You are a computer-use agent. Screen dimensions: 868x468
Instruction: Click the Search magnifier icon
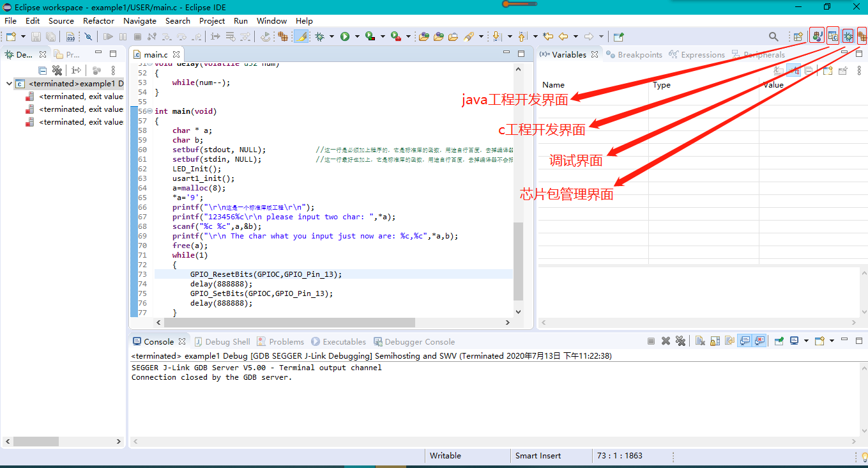pos(773,36)
